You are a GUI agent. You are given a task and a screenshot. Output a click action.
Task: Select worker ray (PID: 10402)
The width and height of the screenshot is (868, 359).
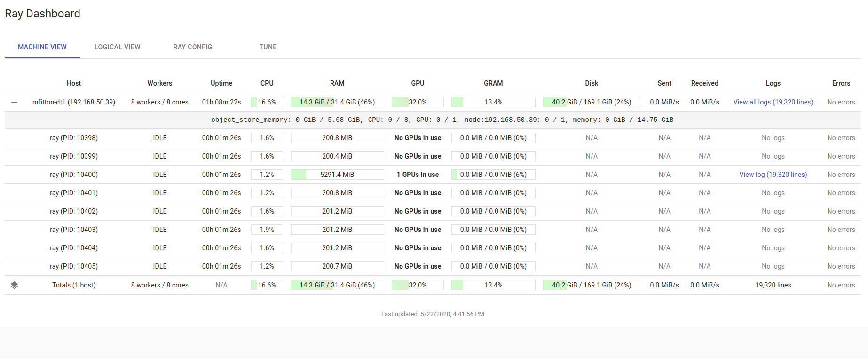pyautogui.click(x=74, y=211)
